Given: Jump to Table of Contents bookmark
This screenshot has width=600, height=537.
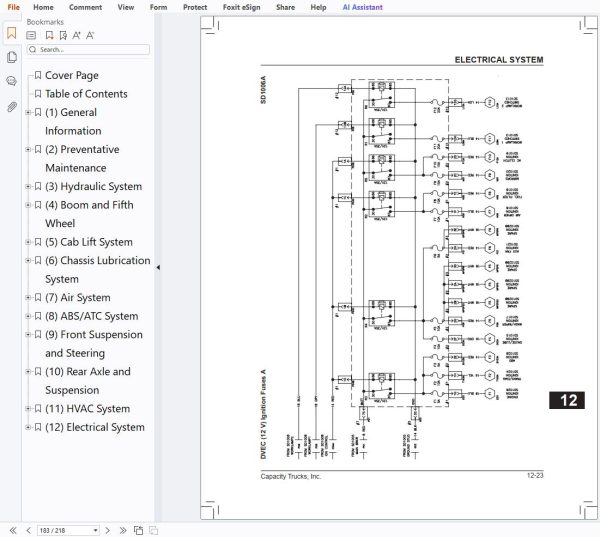Looking at the screenshot, I should click(x=86, y=94).
